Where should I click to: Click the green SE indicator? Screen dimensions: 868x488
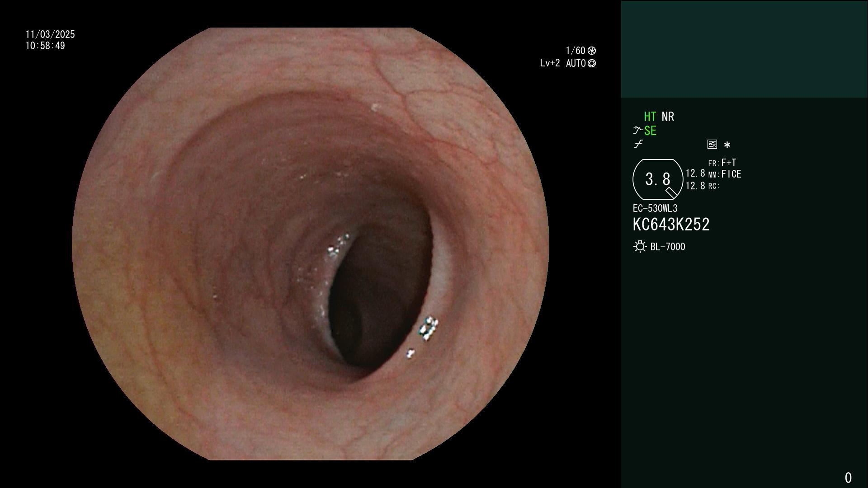(x=650, y=131)
